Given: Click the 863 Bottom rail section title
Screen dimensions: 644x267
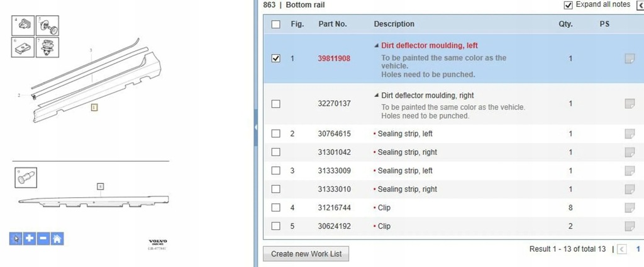Looking at the screenshot, I should pos(294,5).
